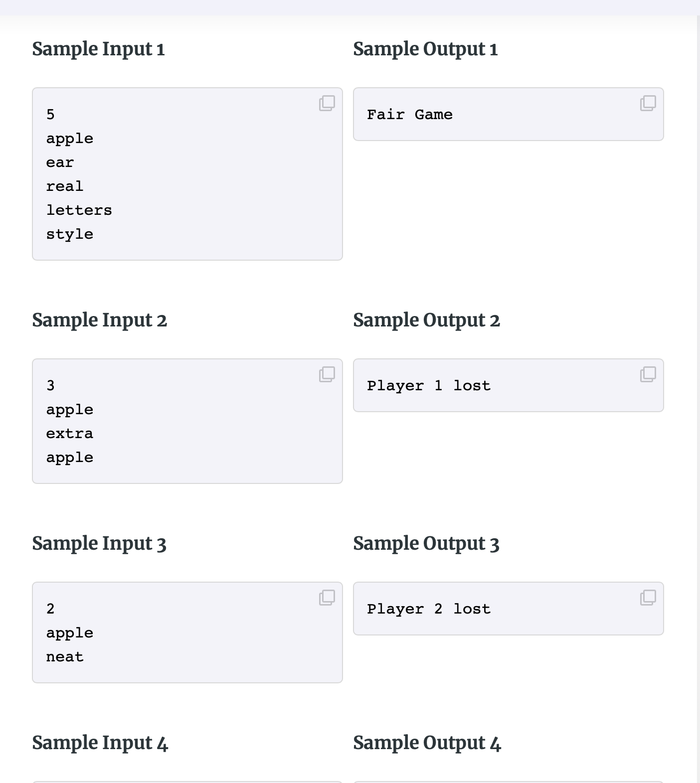
Task: Click the 'Player 2 lost' output text
Action: (429, 609)
